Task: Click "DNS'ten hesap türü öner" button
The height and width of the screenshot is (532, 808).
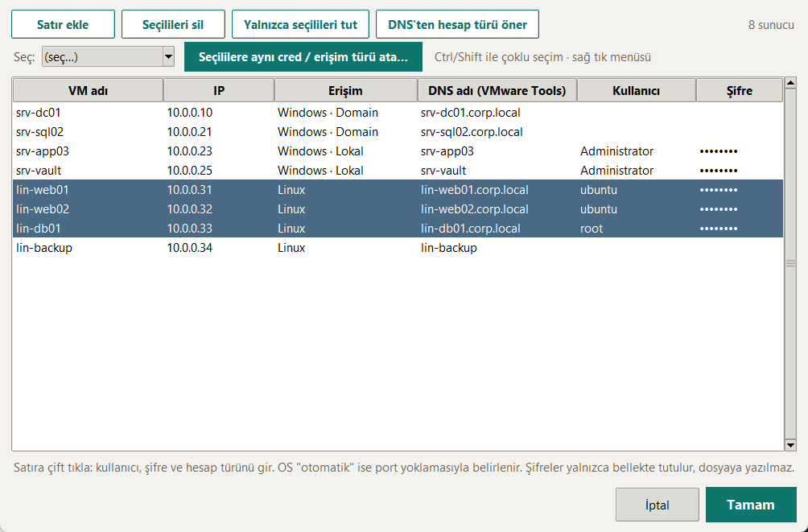Action: tap(458, 24)
